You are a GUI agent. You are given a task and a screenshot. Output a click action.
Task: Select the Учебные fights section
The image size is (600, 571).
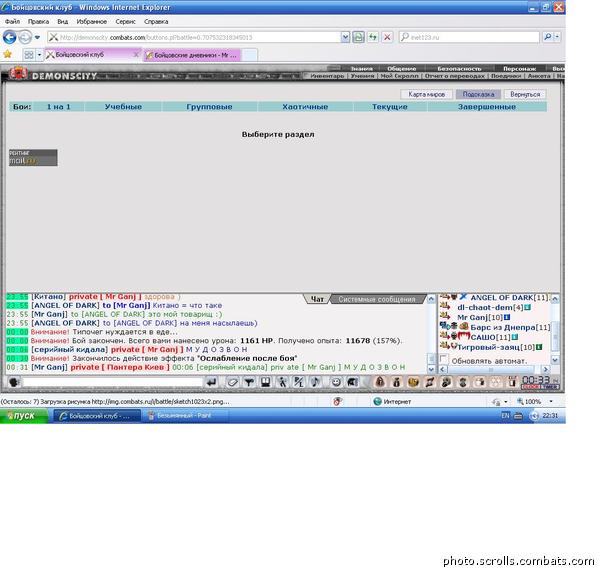point(123,107)
